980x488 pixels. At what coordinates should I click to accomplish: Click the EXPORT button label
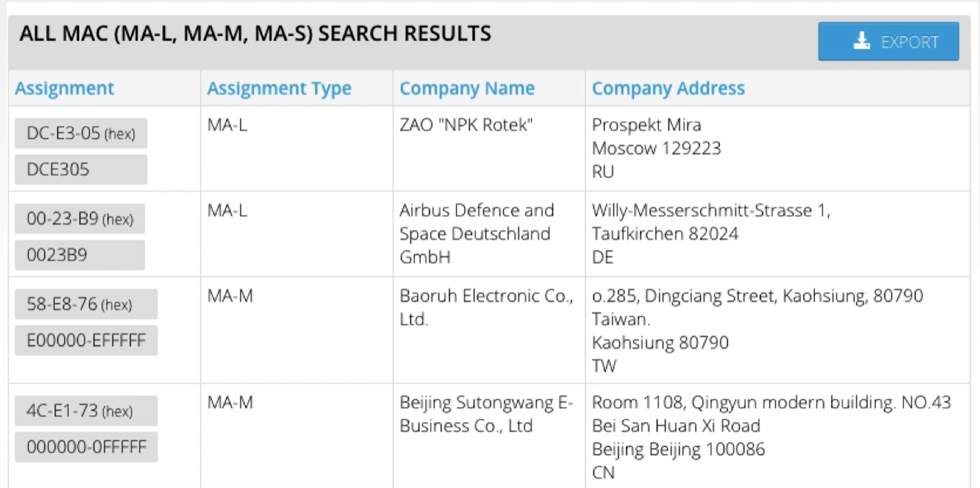click(909, 42)
